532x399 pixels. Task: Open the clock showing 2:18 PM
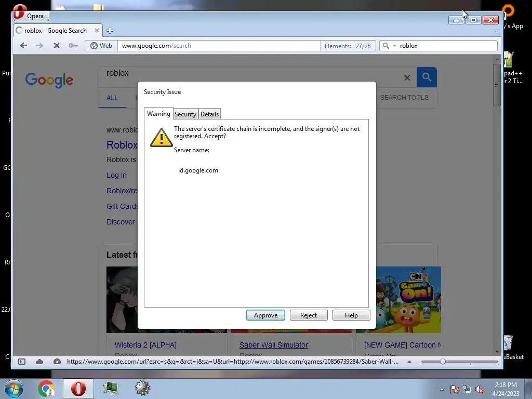point(506,389)
